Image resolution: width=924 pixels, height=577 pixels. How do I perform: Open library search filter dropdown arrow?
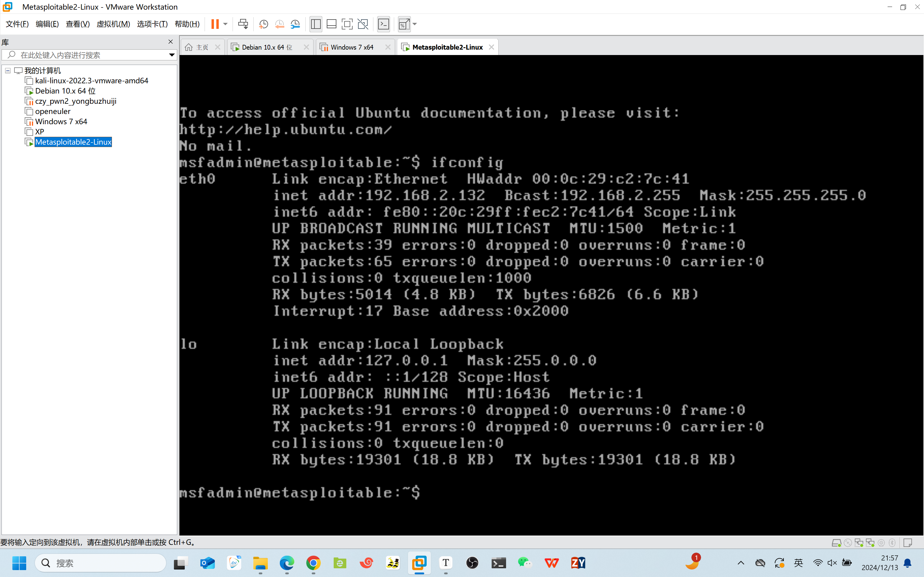coord(172,55)
